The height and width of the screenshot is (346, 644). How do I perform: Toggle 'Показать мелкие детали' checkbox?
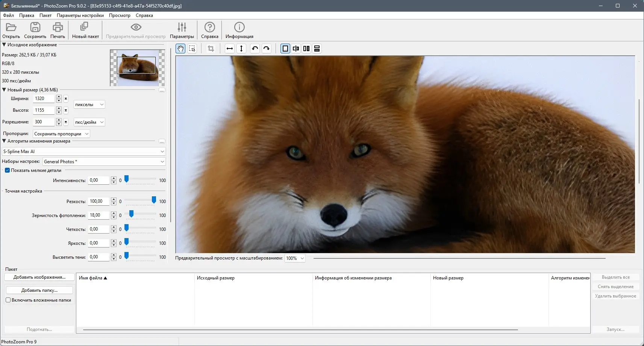tap(7, 170)
